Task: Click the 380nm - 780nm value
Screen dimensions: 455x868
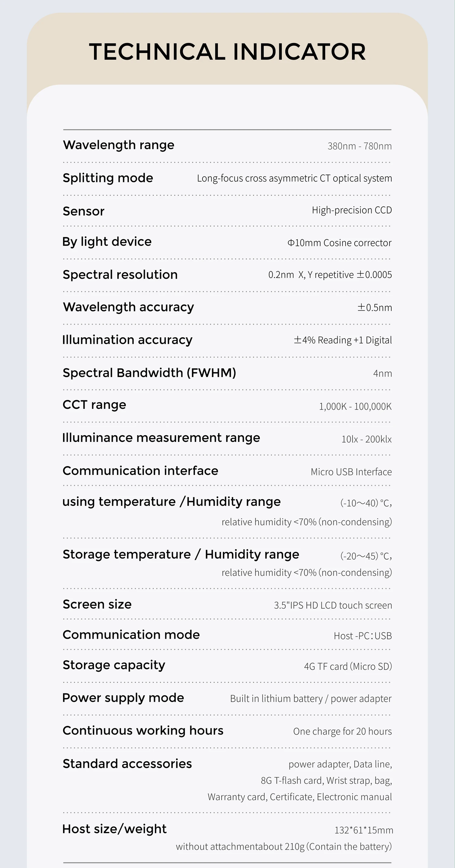Action: pos(360,146)
